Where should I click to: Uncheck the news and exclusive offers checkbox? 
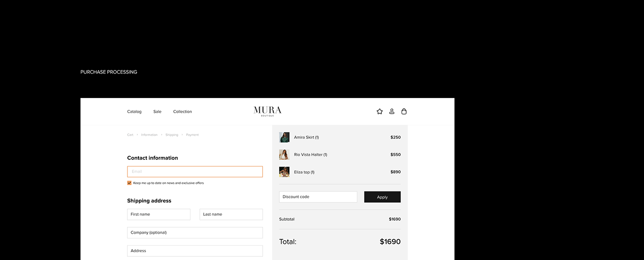pyautogui.click(x=129, y=183)
